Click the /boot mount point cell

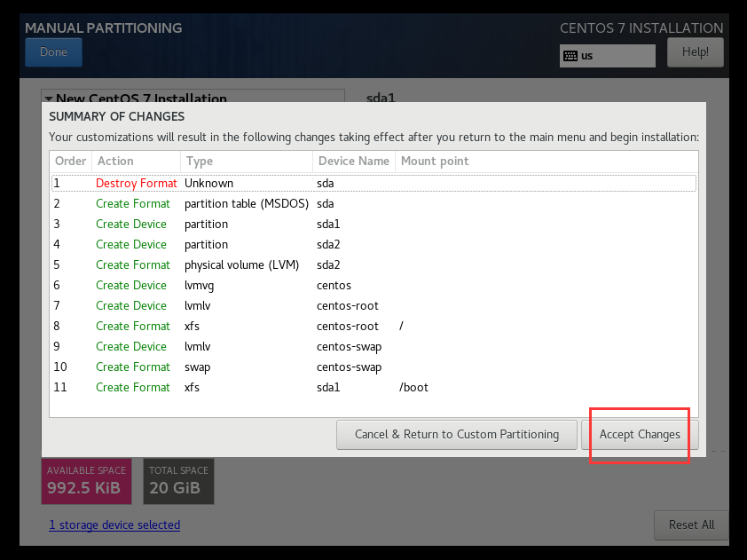pyautogui.click(x=413, y=388)
